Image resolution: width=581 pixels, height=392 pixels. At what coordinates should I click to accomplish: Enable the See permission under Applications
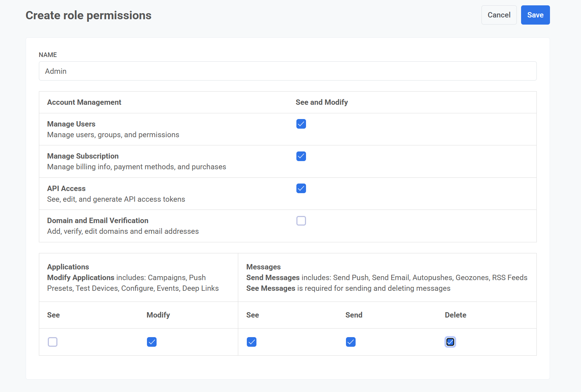pos(52,342)
